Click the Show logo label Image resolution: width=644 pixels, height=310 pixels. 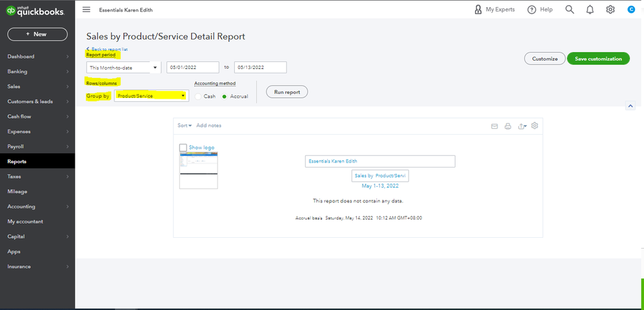[x=201, y=148]
